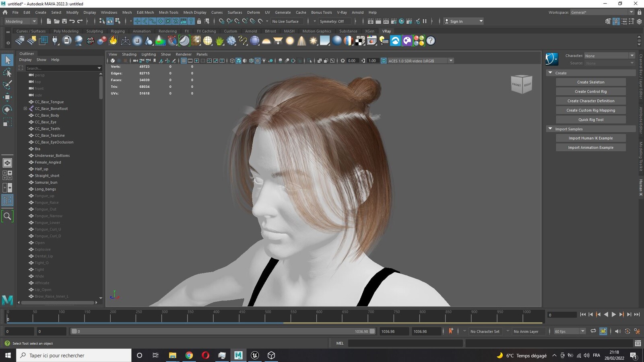
Task: Activate the Paint selection brush tool
Action: point(8,85)
